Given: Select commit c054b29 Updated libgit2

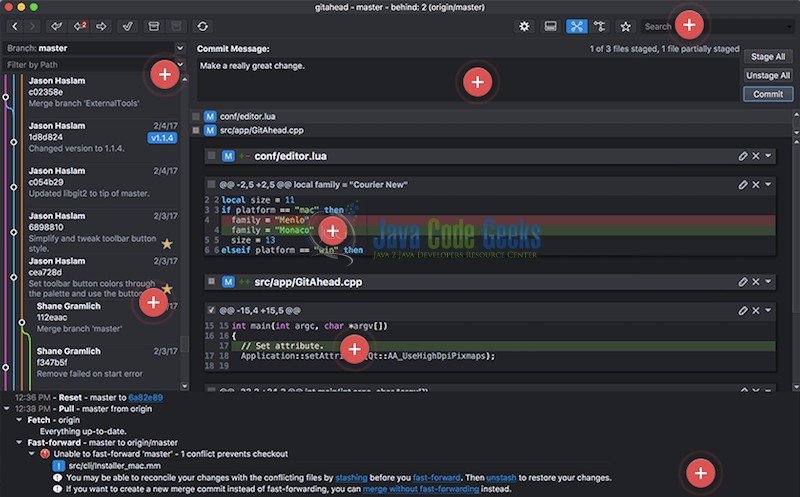Looking at the screenshot, I should [x=102, y=182].
